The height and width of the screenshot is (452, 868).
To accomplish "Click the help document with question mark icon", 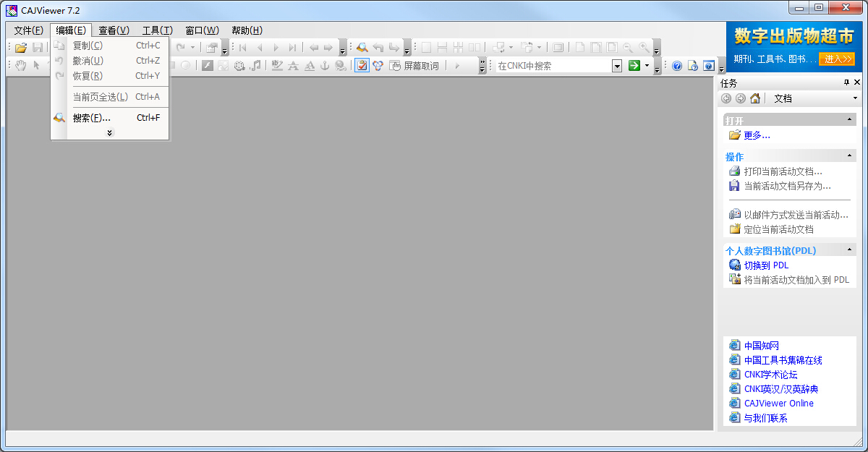I will click(692, 66).
